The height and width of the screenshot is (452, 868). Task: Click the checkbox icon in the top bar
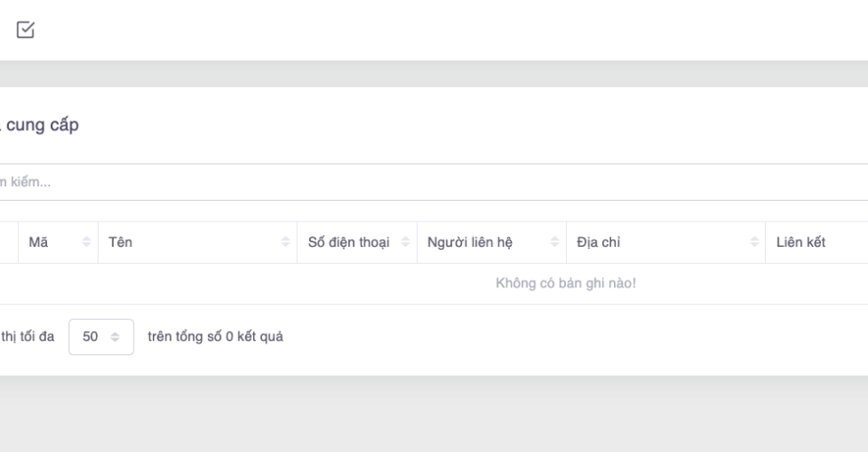(26, 30)
